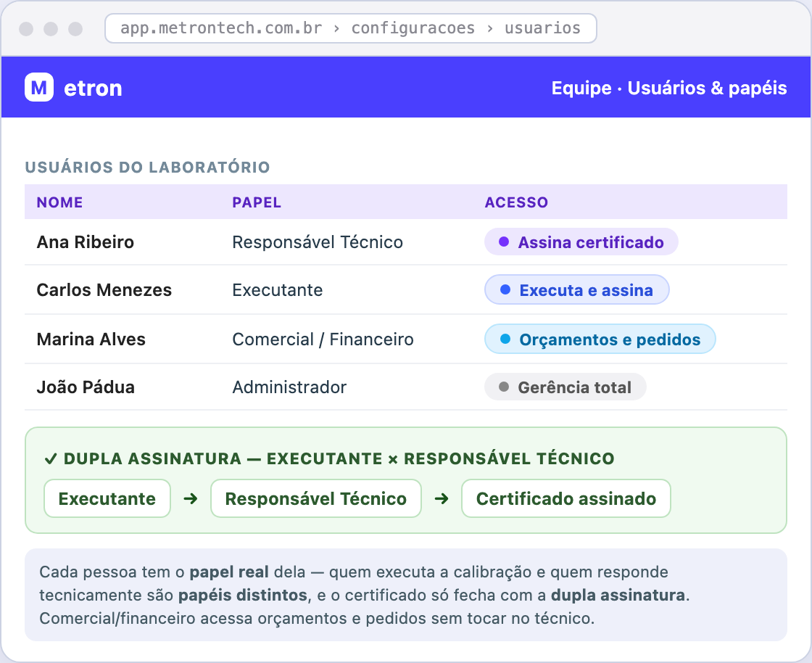Select user Carlos Menezes
812x663 pixels.
click(104, 289)
